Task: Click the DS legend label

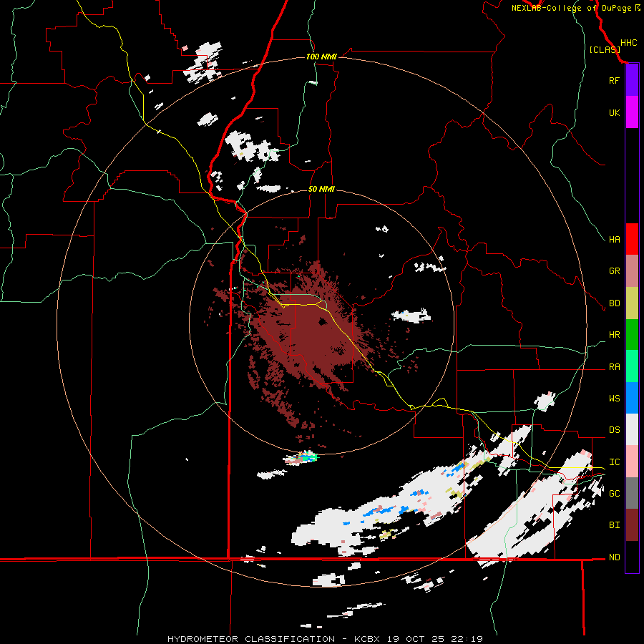Action: click(614, 430)
